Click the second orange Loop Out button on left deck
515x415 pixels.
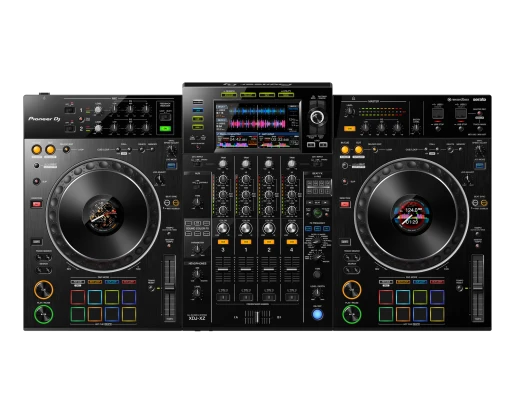(x=50, y=149)
